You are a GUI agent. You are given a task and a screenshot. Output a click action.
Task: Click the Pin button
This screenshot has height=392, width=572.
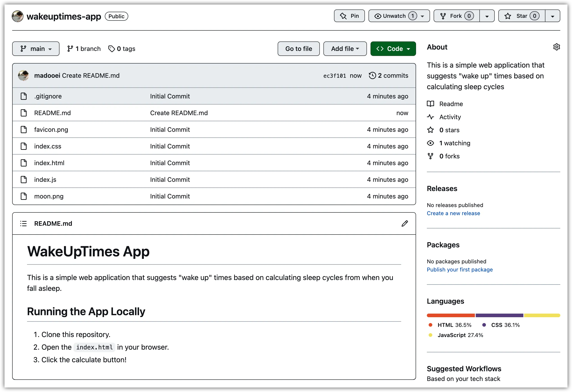[349, 16]
